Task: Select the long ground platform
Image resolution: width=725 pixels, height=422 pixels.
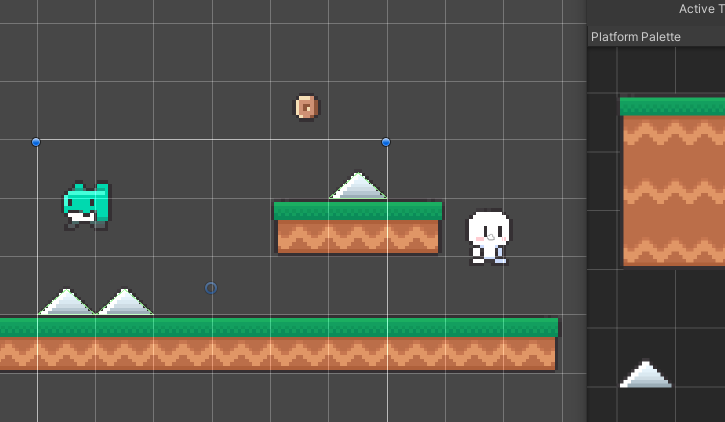Action: coord(279,344)
